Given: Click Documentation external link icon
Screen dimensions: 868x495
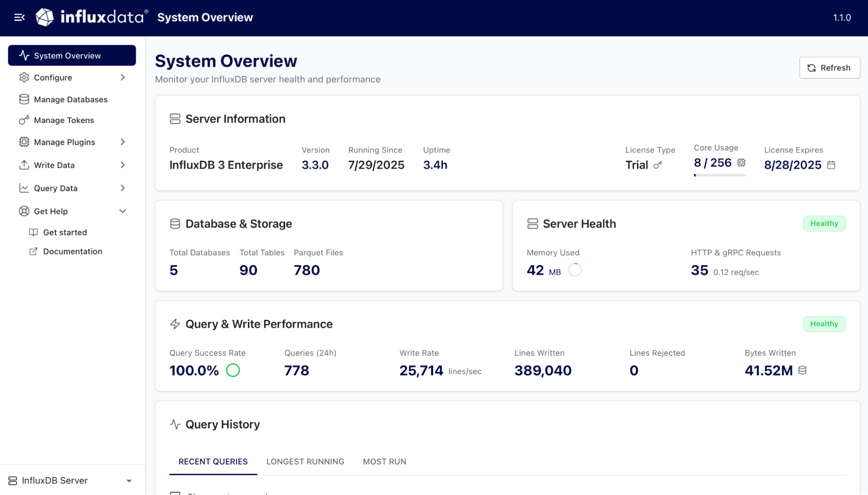Looking at the screenshot, I should (33, 252).
